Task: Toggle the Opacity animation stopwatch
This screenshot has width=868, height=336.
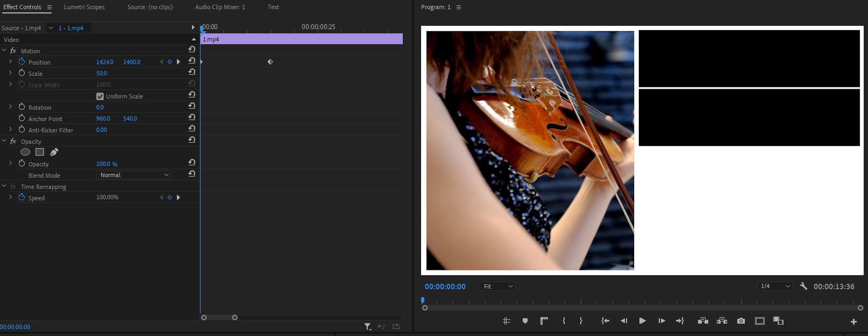Action: 22,164
